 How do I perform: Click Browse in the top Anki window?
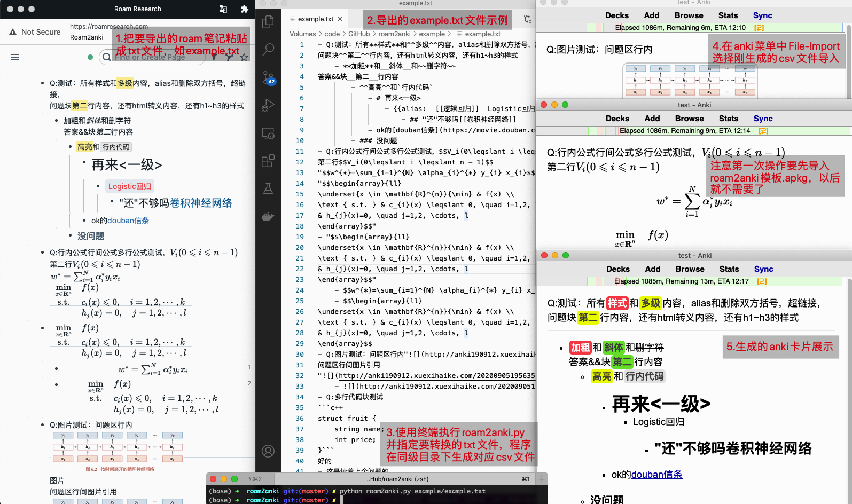click(689, 15)
